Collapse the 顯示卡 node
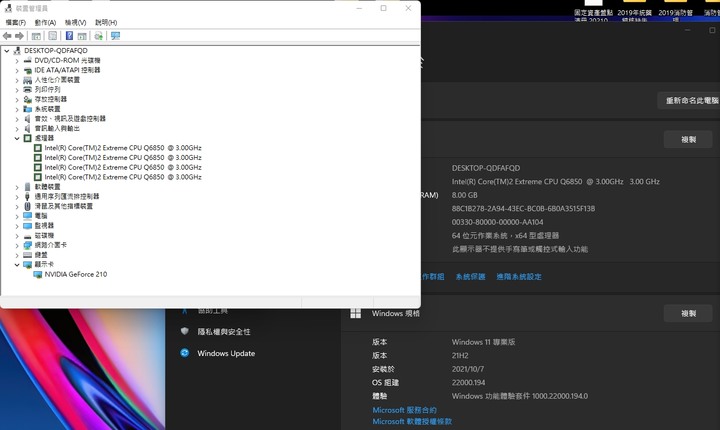720x430 pixels. [17, 265]
